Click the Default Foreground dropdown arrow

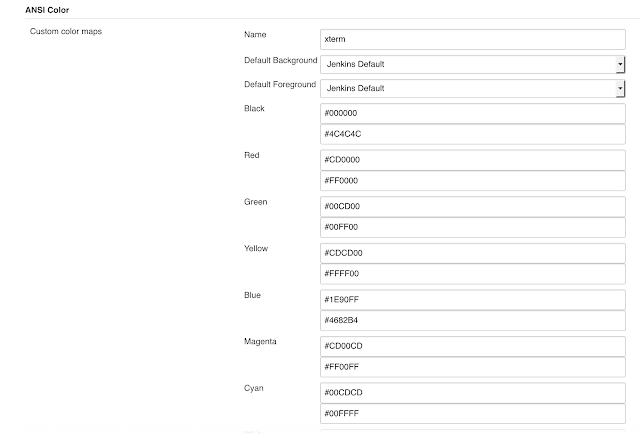click(620, 89)
